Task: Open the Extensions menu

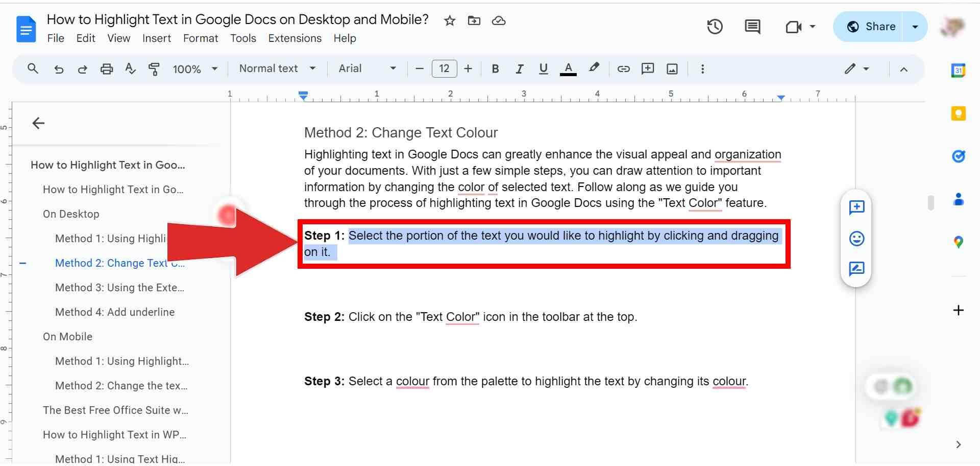Action: (x=295, y=38)
